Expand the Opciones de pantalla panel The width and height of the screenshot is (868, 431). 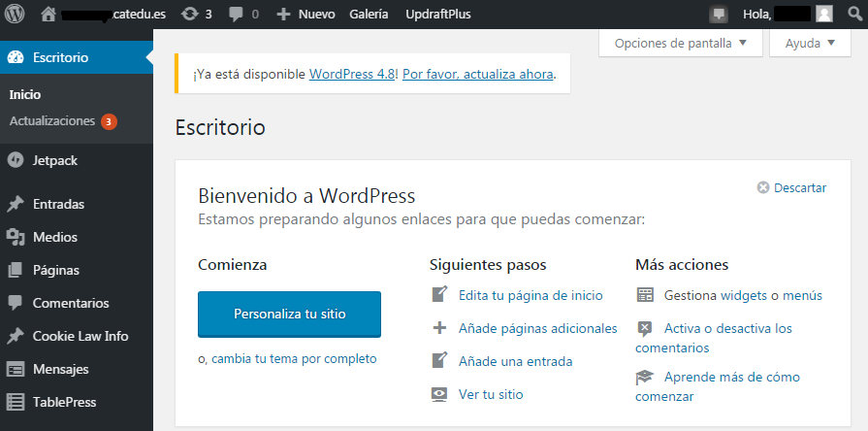(681, 44)
